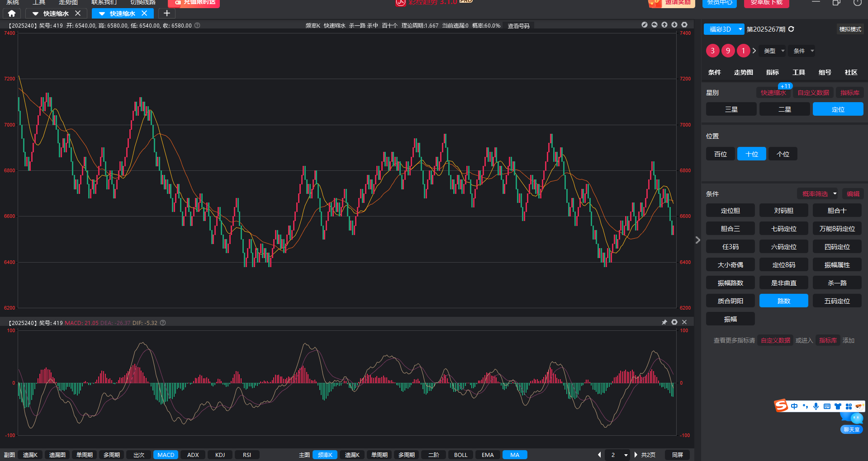Click the 定位胆 condition button
The width and height of the screenshot is (868, 461).
[730, 211]
